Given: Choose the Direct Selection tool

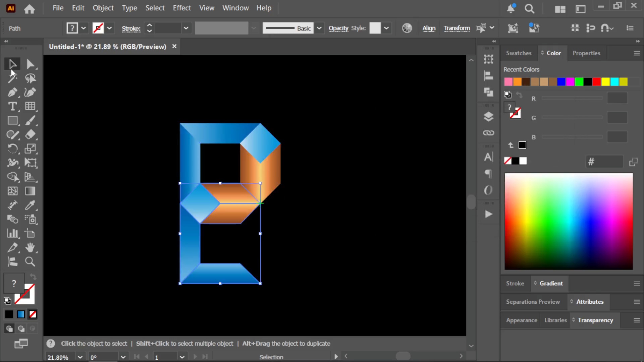Looking at the screenshot, I should coord(30,64).
